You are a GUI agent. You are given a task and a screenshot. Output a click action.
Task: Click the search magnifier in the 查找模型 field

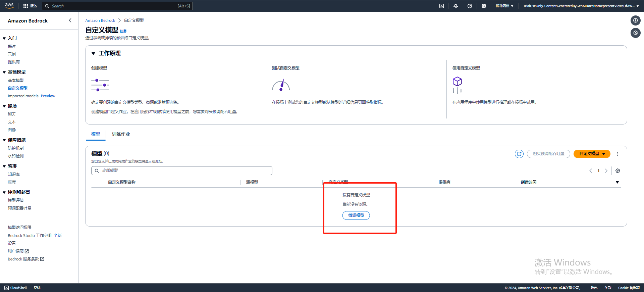coord(97,171)
